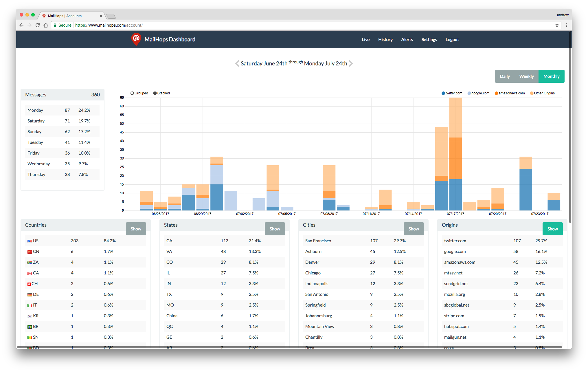The width and height of the screenshot is (588, 372).
Task: Click the CN flag icon
Action: click(30, 252)
